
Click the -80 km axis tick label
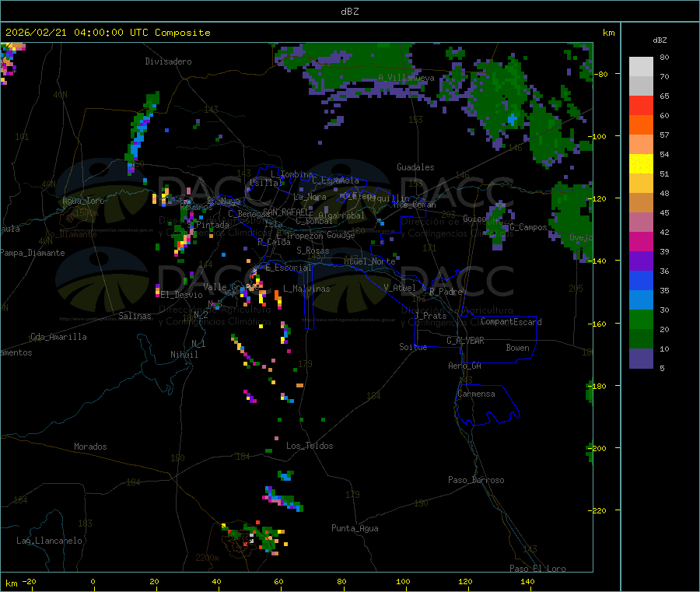tap(600, 74)
